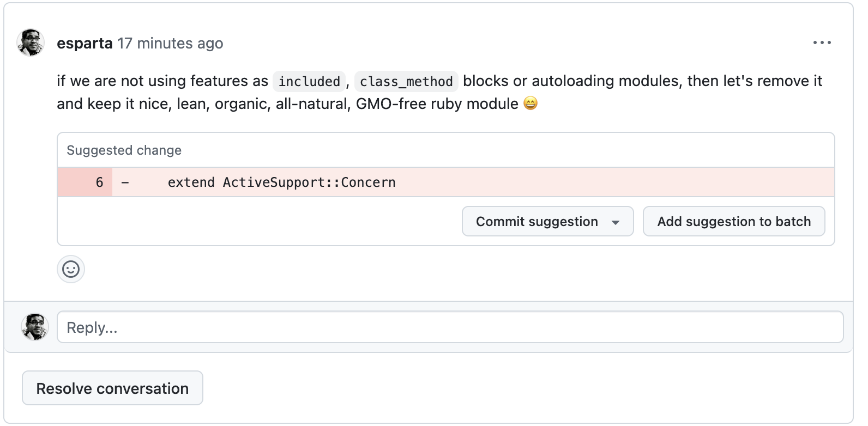Click the "class_method" inline code snippet
The height and width of the screenshot is (426, 868).
[406, 81]
